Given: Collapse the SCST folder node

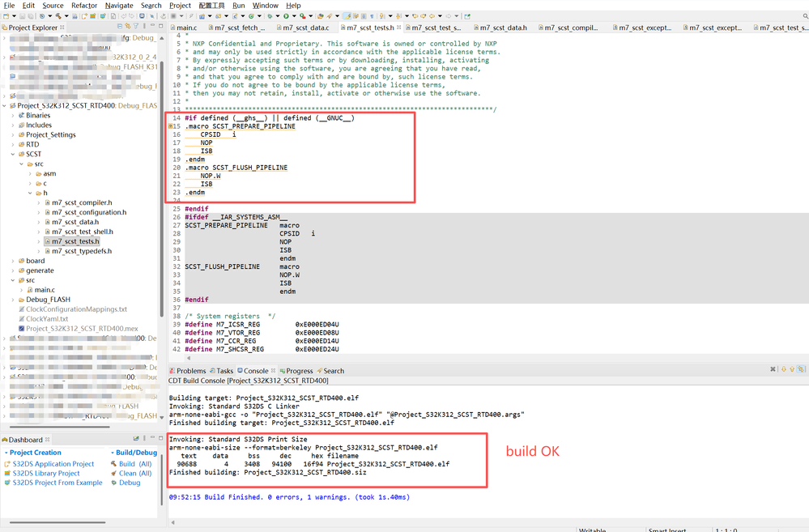Looking at the screenshot, I should click(13, 155).
